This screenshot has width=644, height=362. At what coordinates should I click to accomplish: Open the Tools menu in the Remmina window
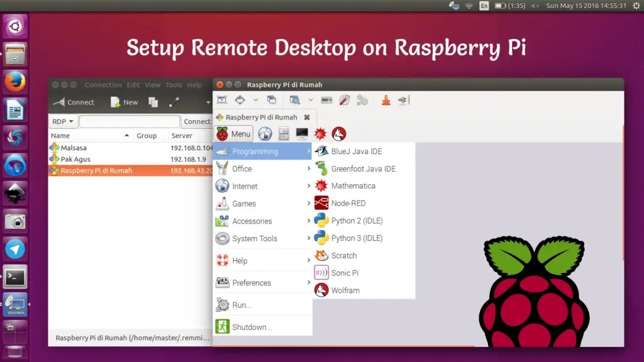point(174,85)
